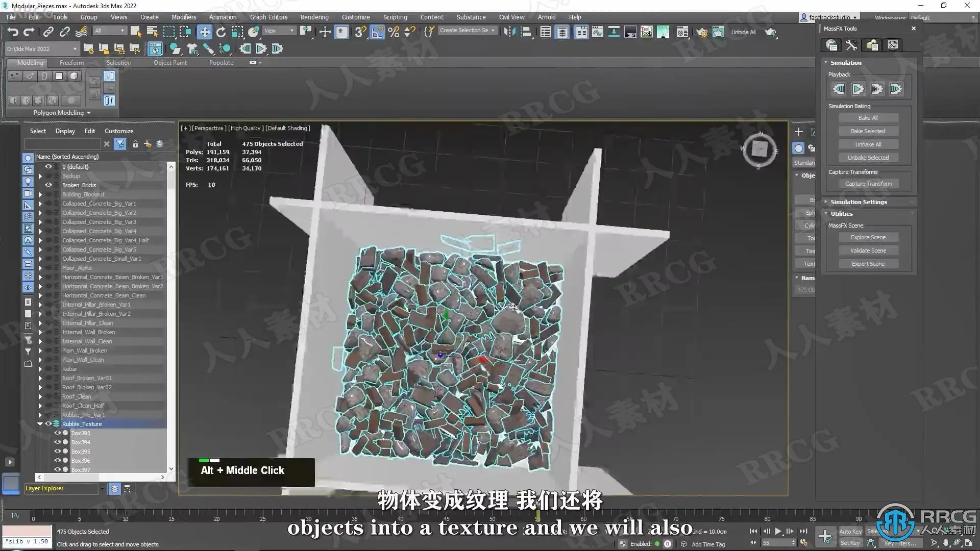980x551 pixels.
Task: Open the Create Selection Set dropdown
Action: coord(493,31)
